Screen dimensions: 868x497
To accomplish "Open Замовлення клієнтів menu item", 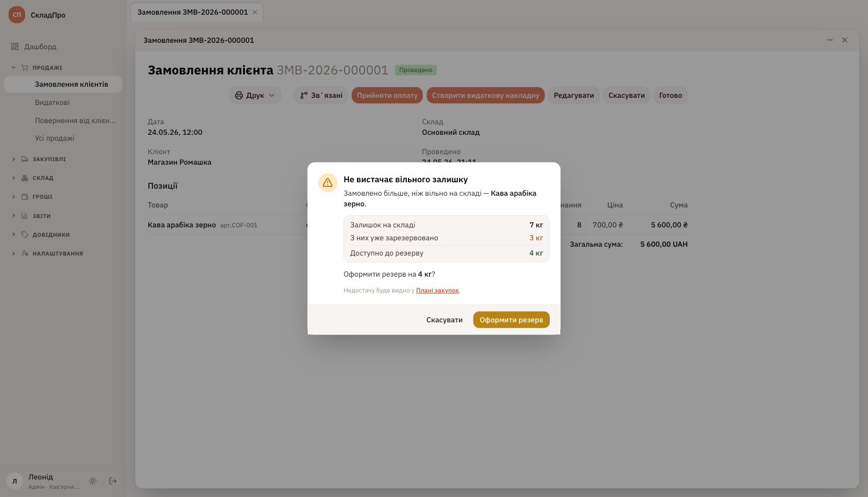I will pos(63,84).
